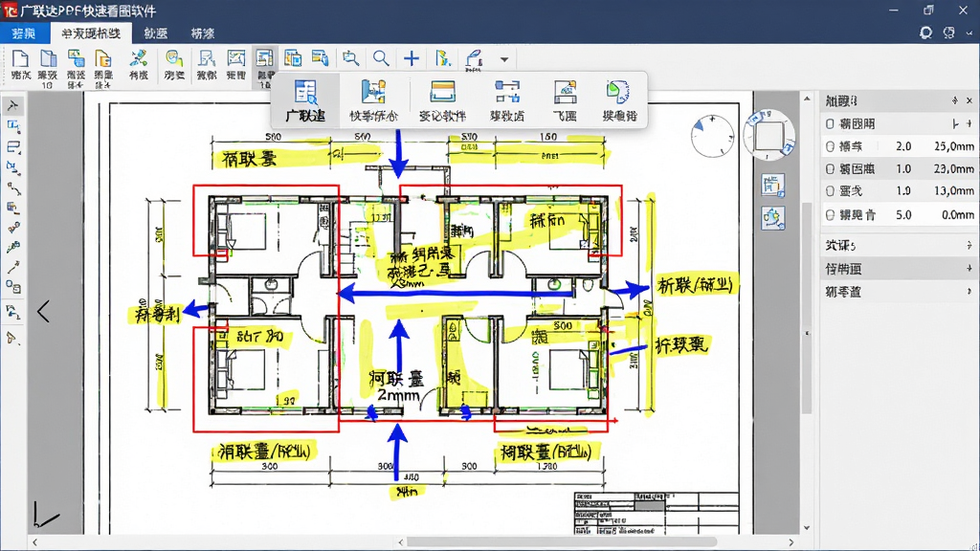980x551 pixels.
Task: Click the 23,0mm value cell
Action: click(954, 168)
